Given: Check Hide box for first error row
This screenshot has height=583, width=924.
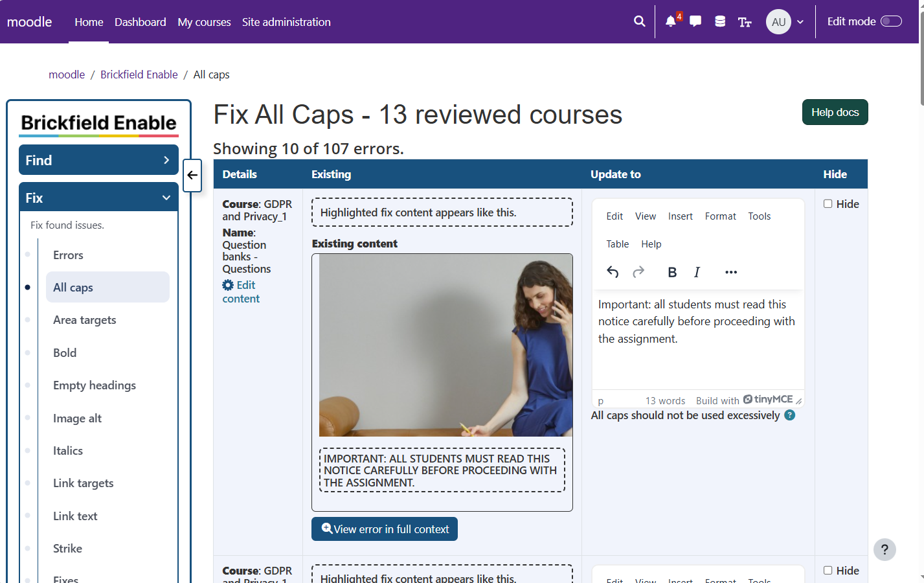Looking at the screenshot, I should tap(828, 203).
